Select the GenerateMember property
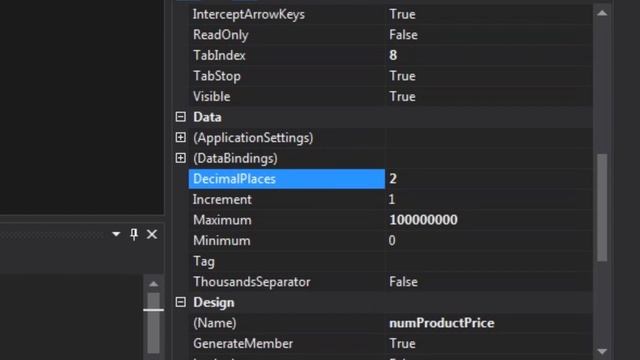This screenshot has height=360, width=640. 243,344
